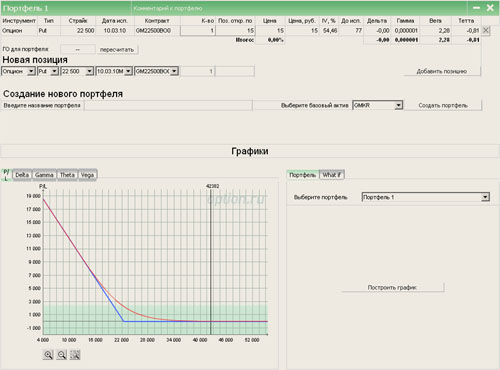Switch to the Delta chart tab
The width and height of the screenshot is (500, 370).
(x=22, y=175)
